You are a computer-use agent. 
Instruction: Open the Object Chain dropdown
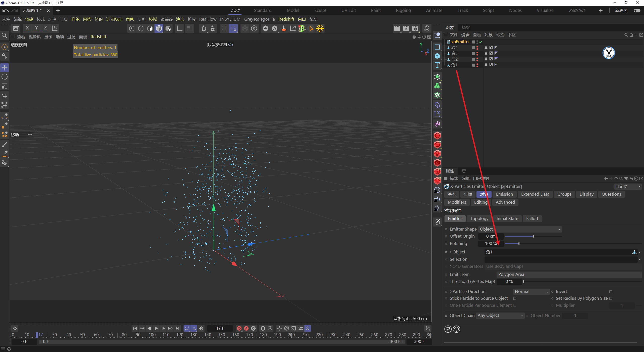pyautogui.click(x=500, y=316)
